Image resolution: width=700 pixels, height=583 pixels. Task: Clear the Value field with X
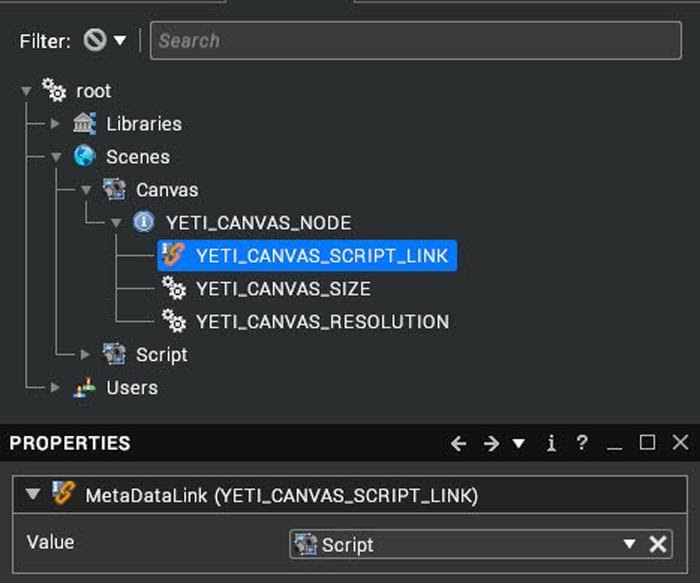[658, 544]
